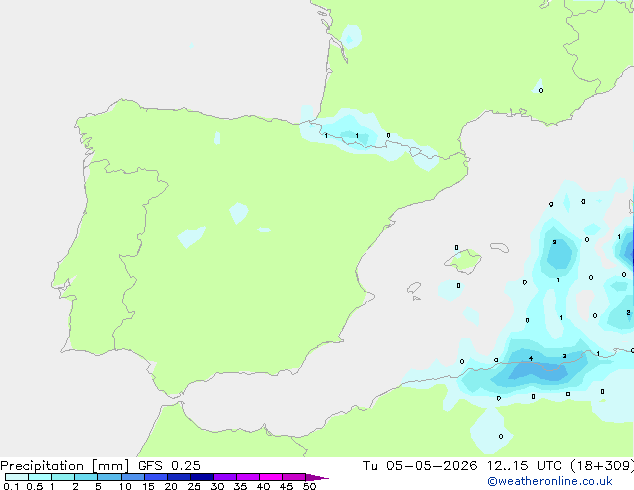Click the 'Tu 05-05-2026' date text
Image resolution: width=634 pixels, height=490 pixels.
click(x=420, y=466)
